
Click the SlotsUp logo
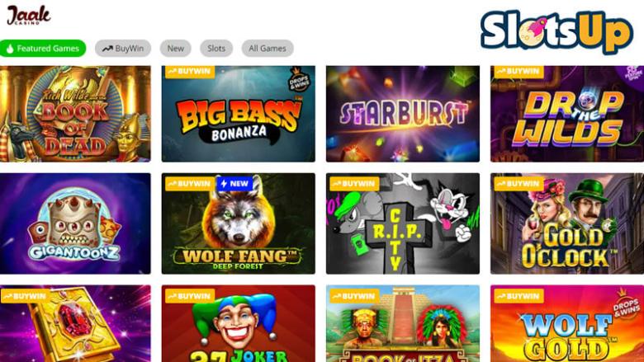click(x=556, y=31)
